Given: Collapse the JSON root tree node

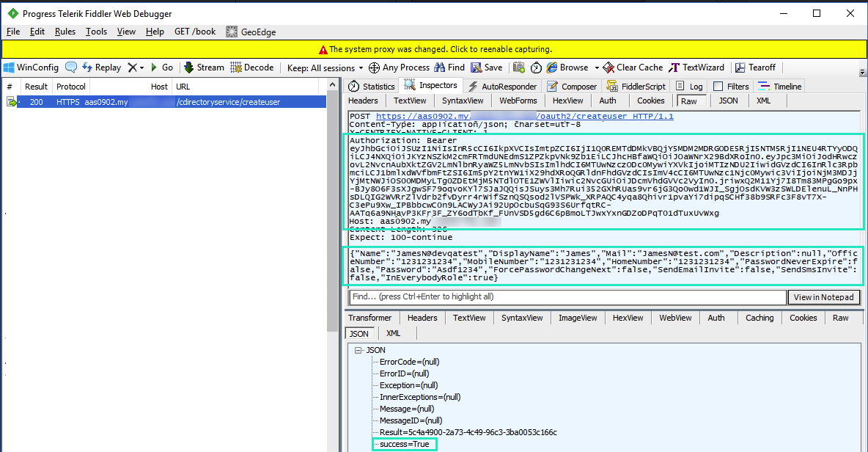Looking at the screenshot, I should [x=358, y=350].
